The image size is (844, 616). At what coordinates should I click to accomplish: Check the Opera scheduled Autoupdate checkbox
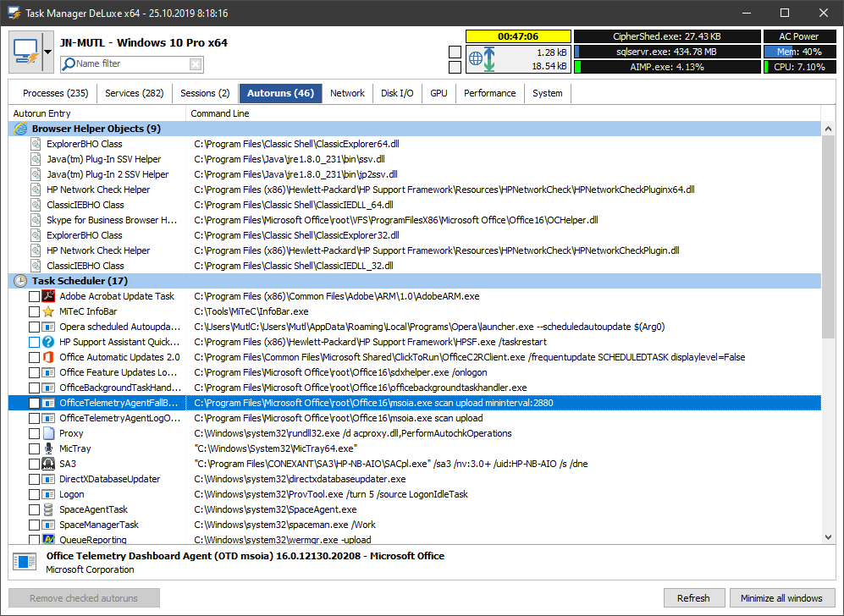tap(34, 327)
